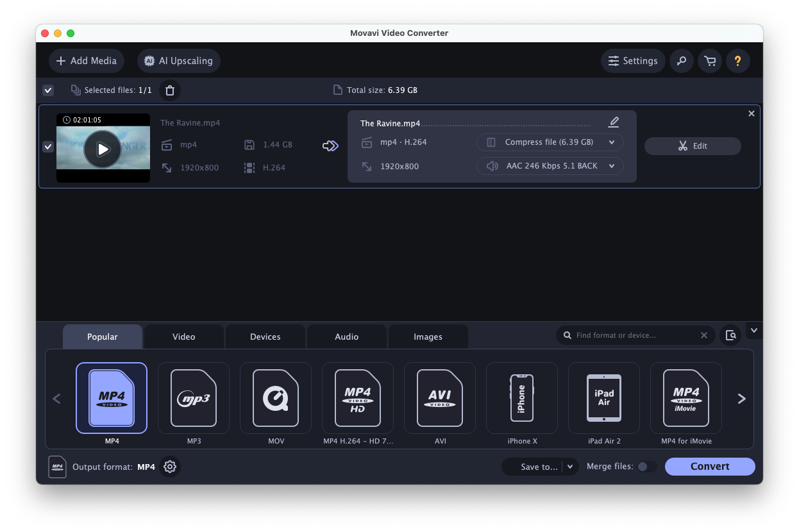Click the source size 1.44 GB value

click(278, 145)
